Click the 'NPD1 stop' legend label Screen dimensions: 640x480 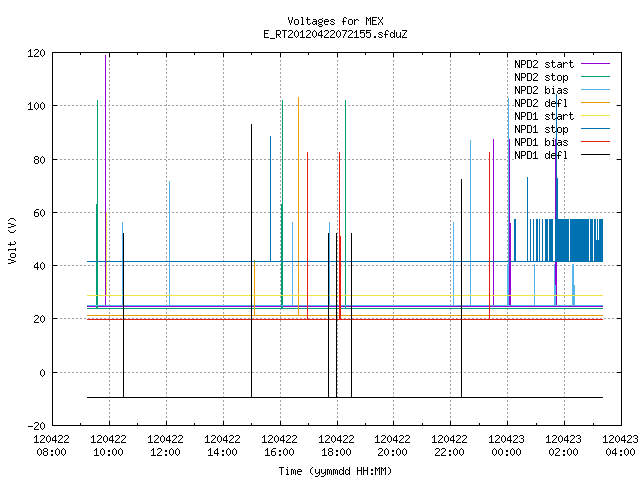point(541,129)
